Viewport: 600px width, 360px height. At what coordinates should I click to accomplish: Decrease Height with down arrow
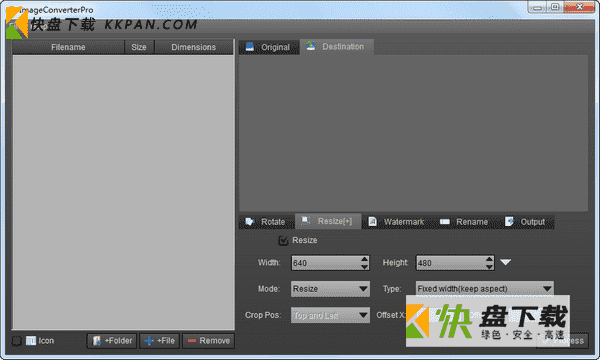pos(489,267)
